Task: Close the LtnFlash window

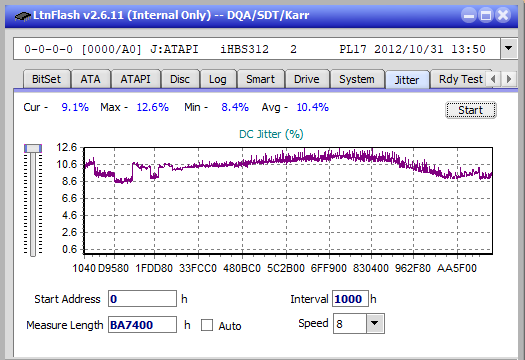Action: [x=503, y=15]
